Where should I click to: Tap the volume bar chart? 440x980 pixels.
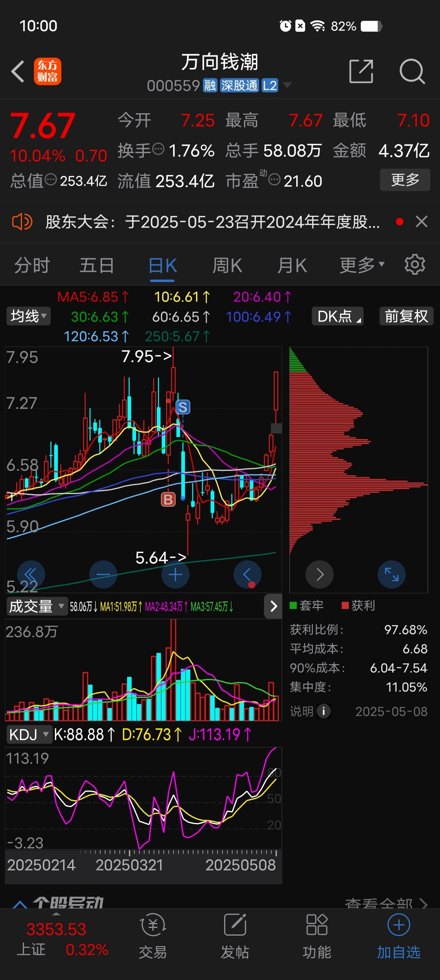tap(143, 670)
